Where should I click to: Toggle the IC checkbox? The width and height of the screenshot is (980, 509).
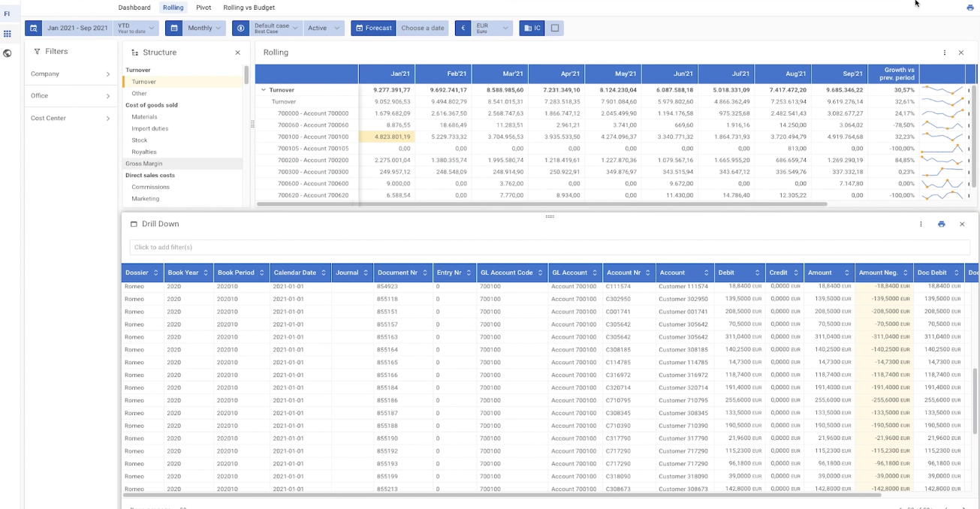[x=555, y=29]
